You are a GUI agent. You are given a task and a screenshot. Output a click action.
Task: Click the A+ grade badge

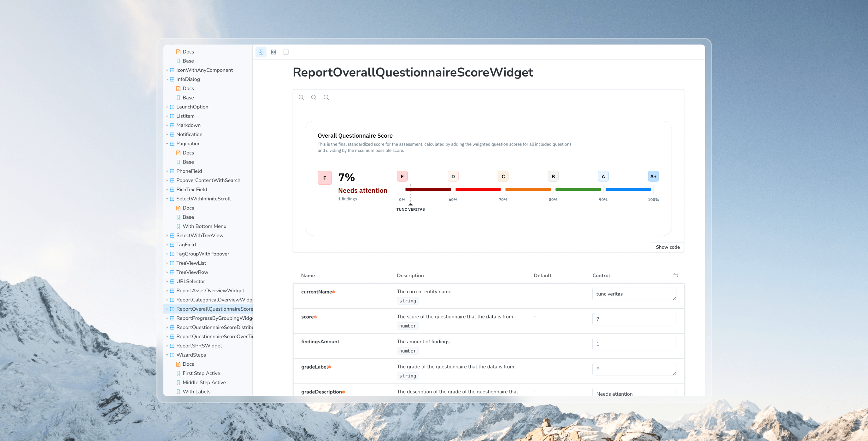(x=653, y=176)
